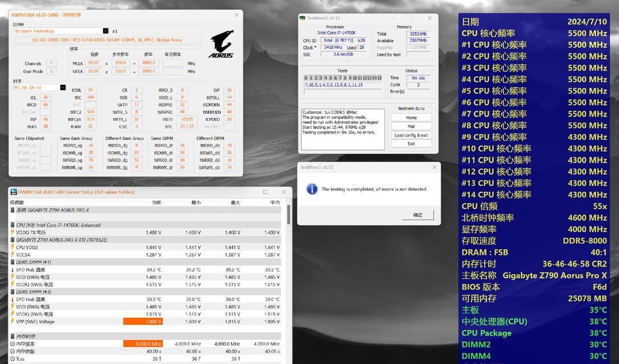Click the date value 2024/7/10
Viewport: 619px width, 364px height.
[x=587, y=22]
